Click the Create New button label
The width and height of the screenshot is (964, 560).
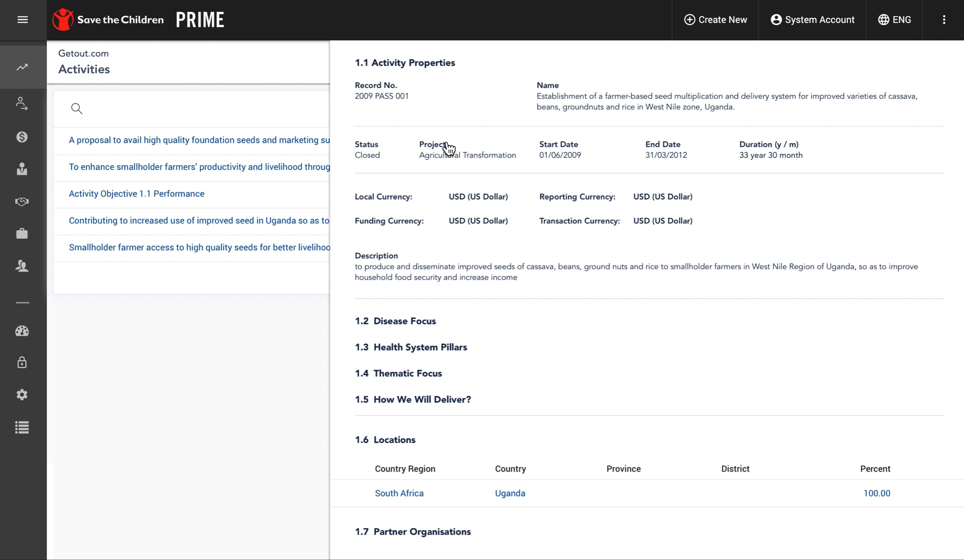[x=723, y=20]
